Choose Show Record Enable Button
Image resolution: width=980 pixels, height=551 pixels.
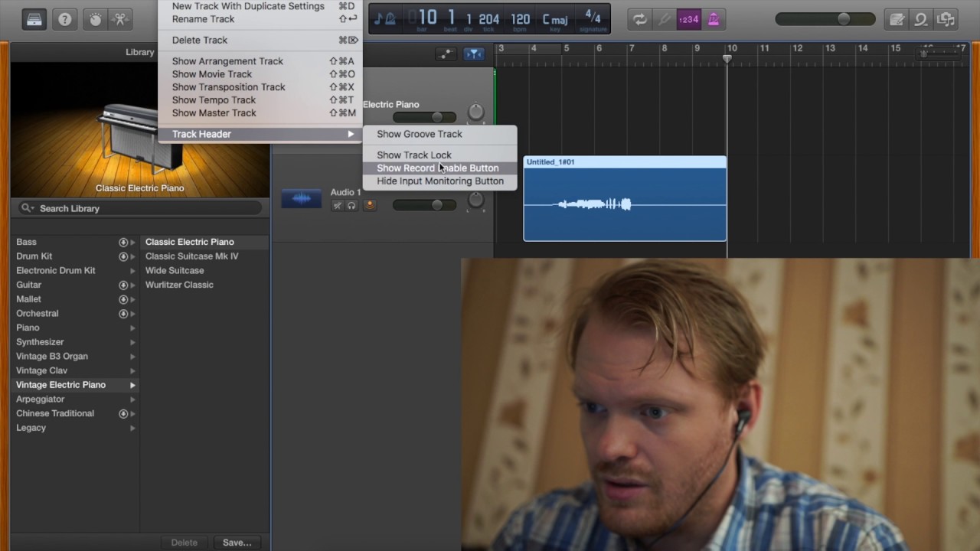pos(440,168)
